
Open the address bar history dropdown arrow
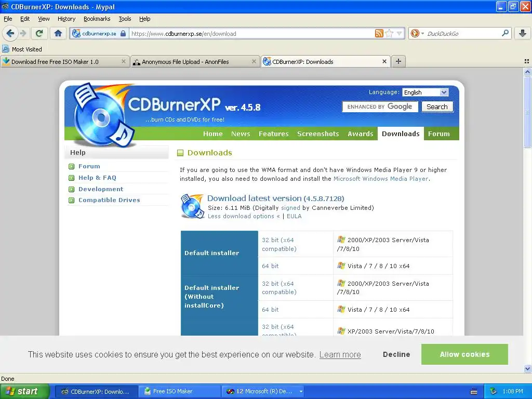coord(400,33)
